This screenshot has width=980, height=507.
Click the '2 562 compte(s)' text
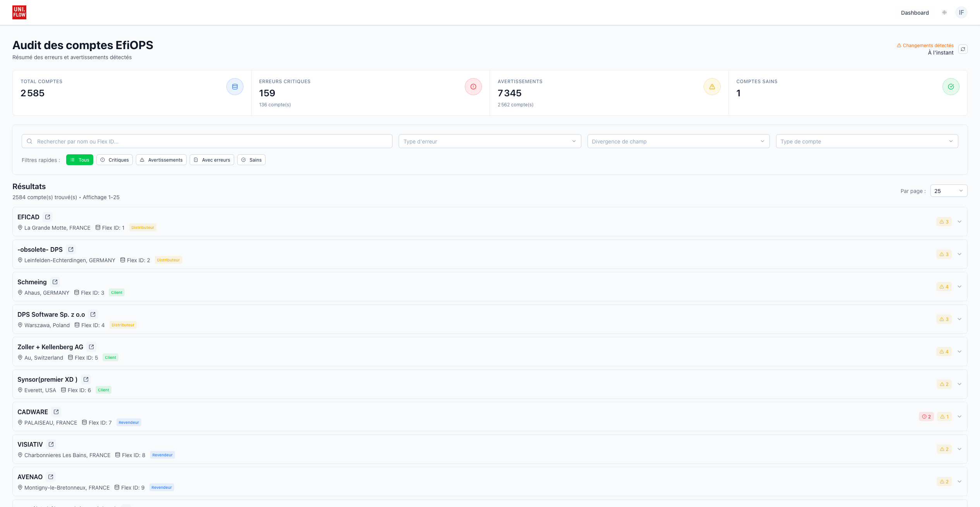(x=516, y=105)
